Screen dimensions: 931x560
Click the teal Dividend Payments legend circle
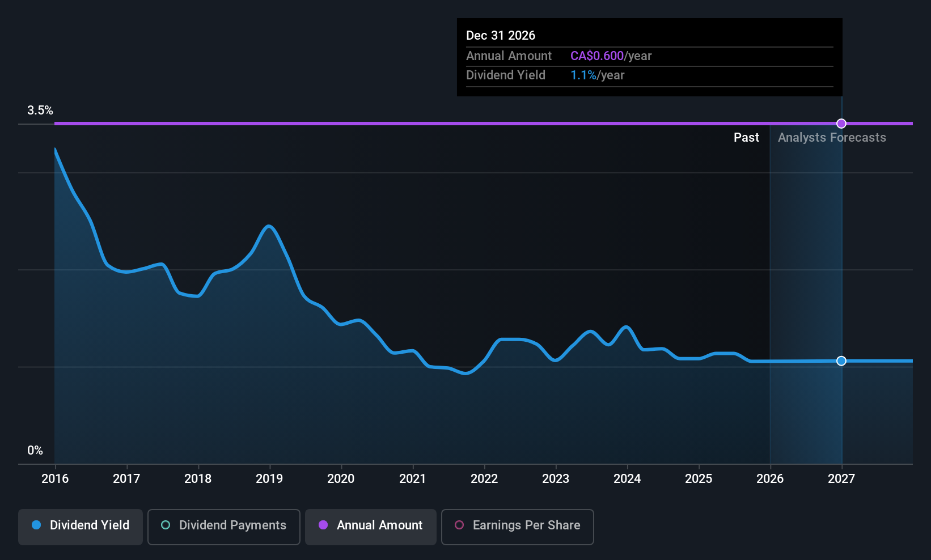click(x=166, y=525)
